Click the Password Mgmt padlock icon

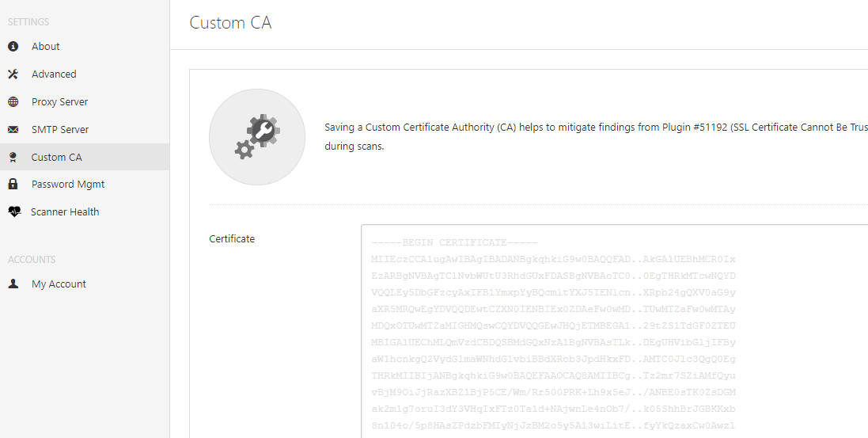pyautogui.click(x=13, y=185)
